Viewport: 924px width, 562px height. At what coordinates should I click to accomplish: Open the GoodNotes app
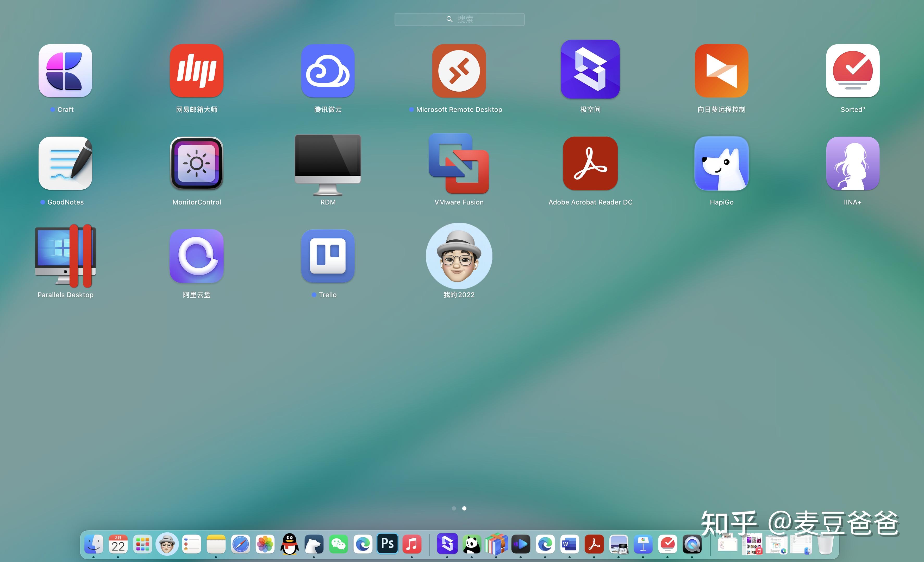[65, 163]
